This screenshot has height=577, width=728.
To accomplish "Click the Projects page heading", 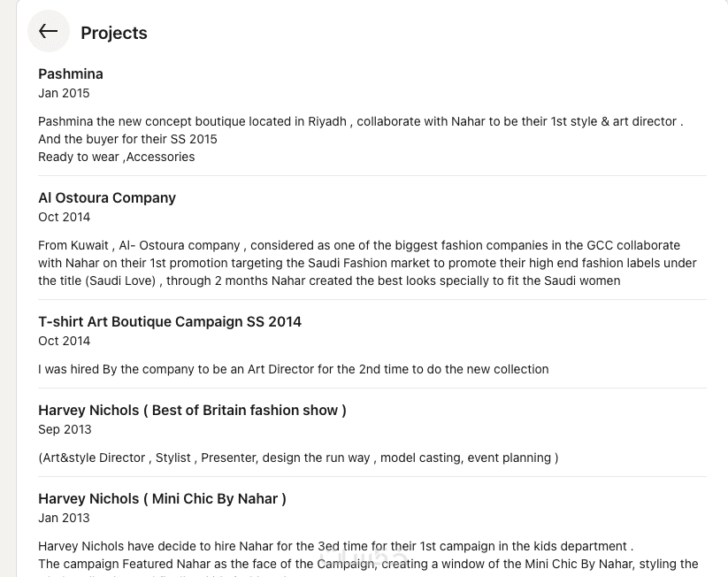I will [114, 34].
